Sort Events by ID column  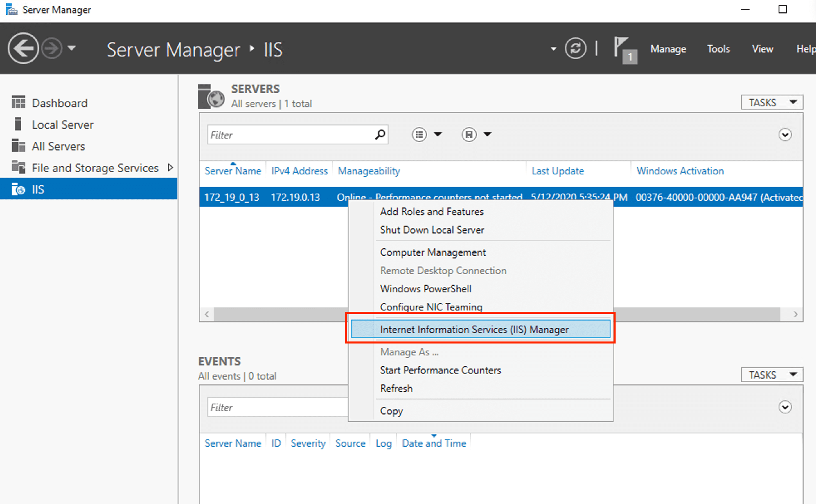coord(276,443)
